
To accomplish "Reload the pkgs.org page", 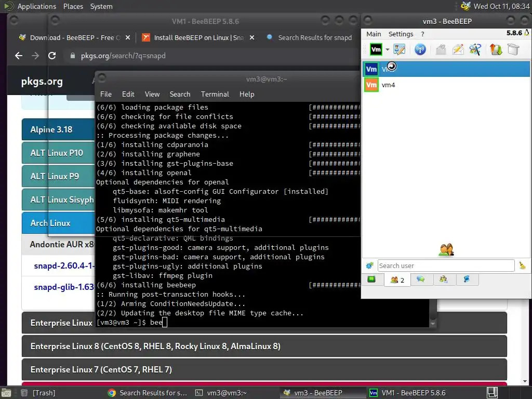I will click(x=52, y=56).
